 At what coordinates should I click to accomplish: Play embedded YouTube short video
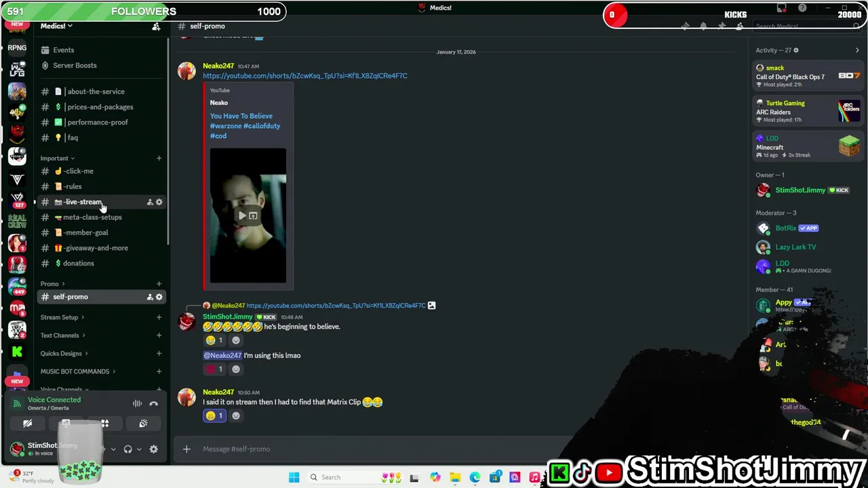point(242,216)
